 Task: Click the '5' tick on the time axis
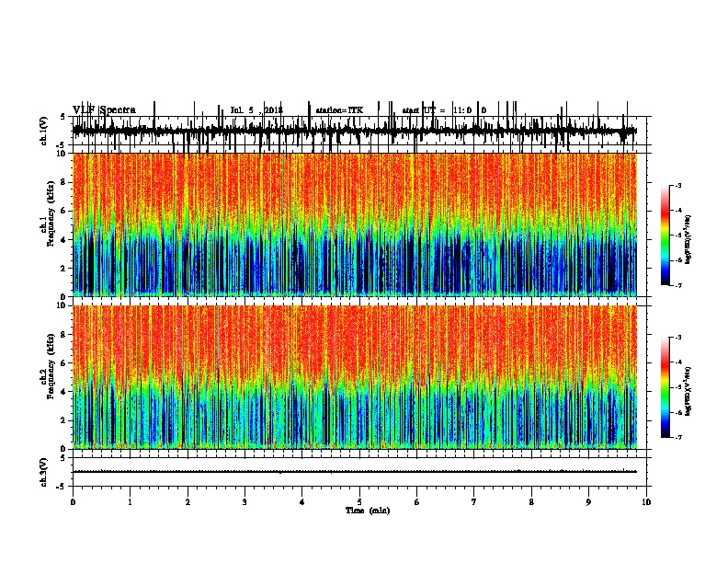(359, 501)
